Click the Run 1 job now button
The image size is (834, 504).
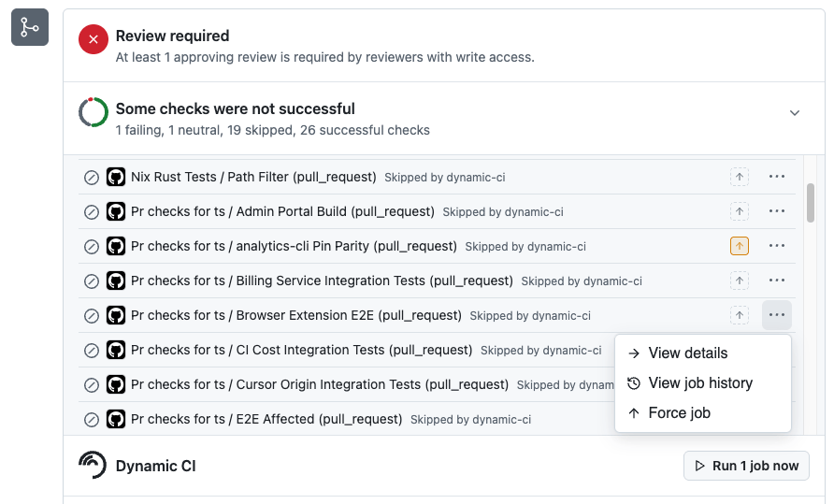(x=746, y=466)
